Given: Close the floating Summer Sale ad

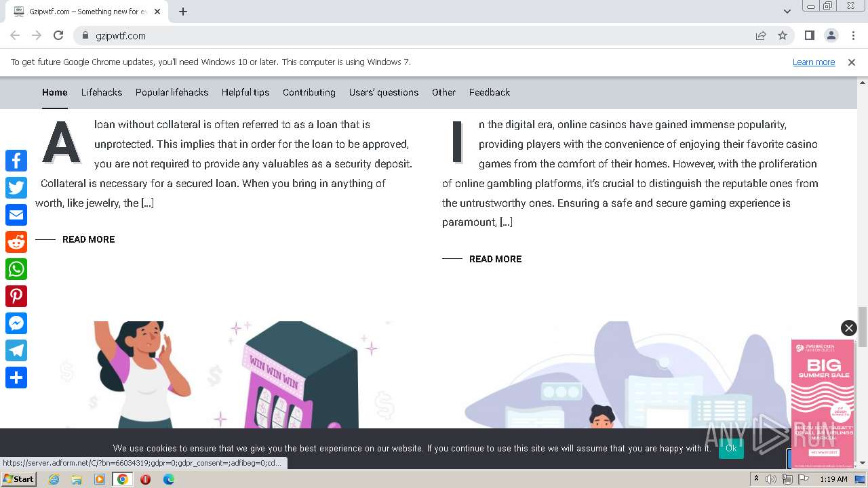Looking at the screenshot, I should point(848,328).
